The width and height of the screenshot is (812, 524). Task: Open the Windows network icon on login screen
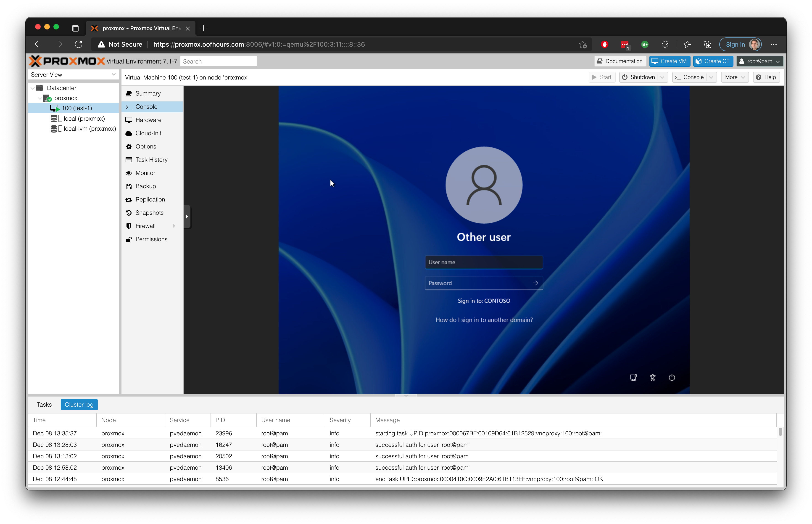(x=633, y=377)
